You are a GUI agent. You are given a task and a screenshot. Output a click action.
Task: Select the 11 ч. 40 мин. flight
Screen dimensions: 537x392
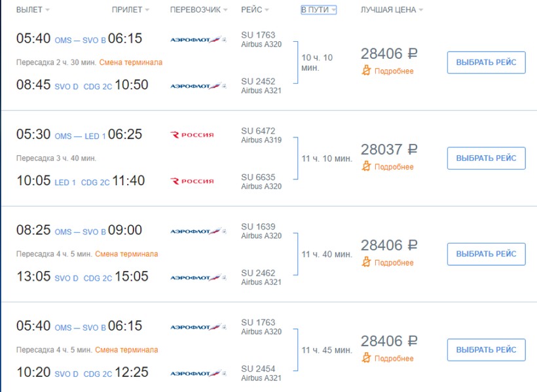click(x=486, y=254)
